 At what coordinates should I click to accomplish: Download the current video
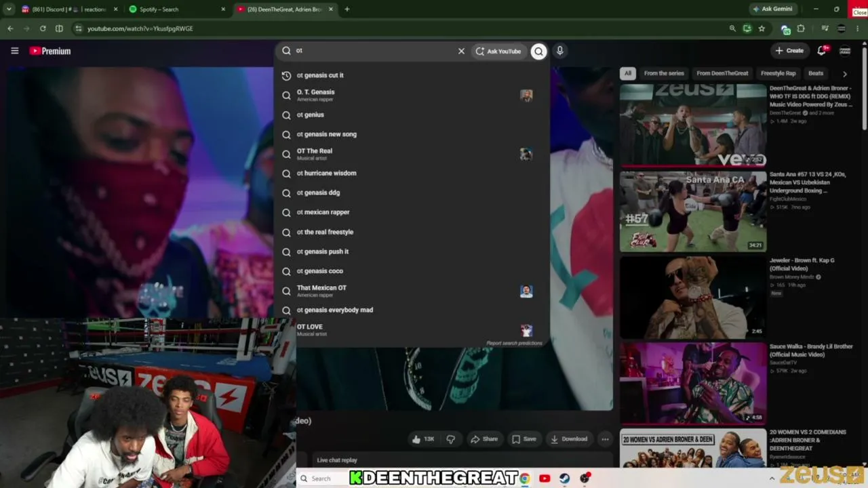pos(569,439)
